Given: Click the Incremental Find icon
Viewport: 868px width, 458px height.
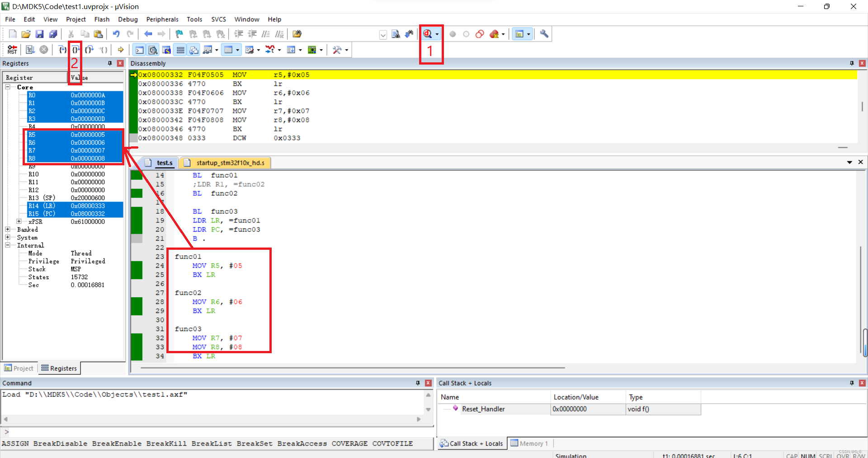Looking at the screenshot, I should (x=409, y=34).
